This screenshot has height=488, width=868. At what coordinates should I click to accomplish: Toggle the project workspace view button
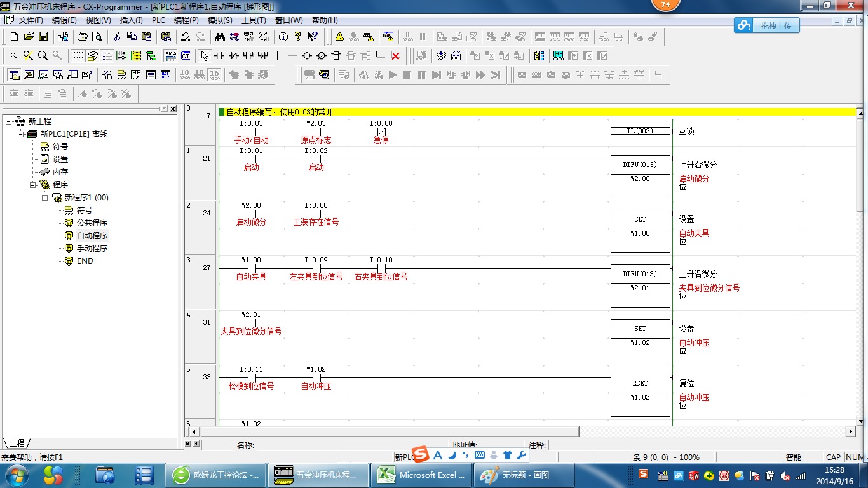pos(14,75)
